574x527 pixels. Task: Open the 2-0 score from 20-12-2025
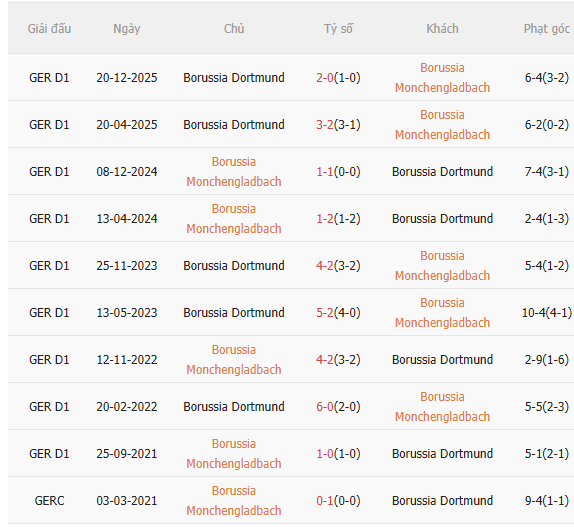tap(325, 78)
